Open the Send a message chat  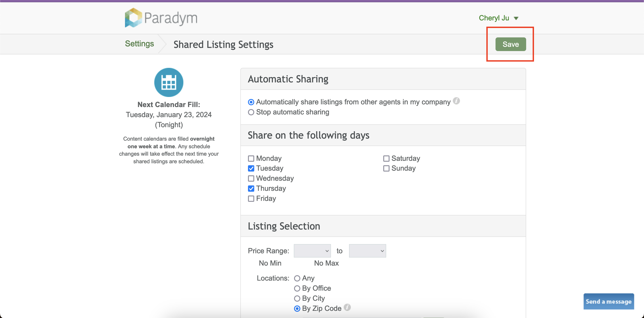tap(608, 301)
